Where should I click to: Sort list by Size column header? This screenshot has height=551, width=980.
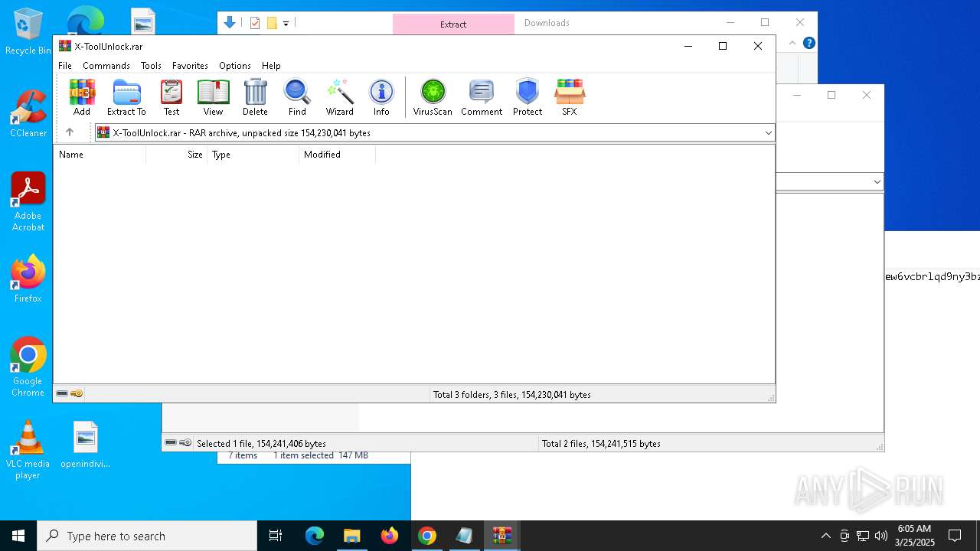[x=177, y=155]
